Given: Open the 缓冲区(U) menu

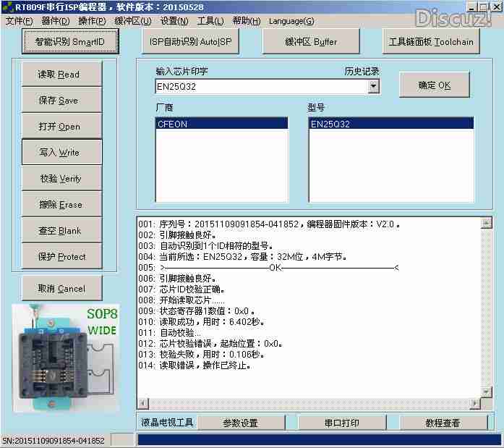Looking at the screenshot, I should 133,21.
